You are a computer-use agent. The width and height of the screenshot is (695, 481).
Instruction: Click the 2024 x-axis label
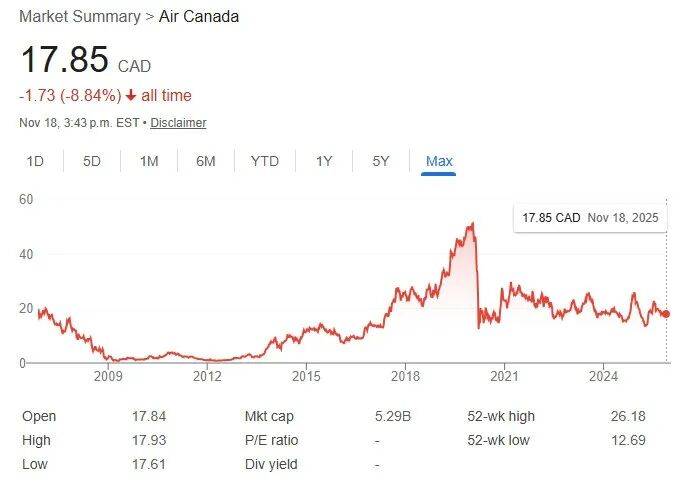pos(603,376)
